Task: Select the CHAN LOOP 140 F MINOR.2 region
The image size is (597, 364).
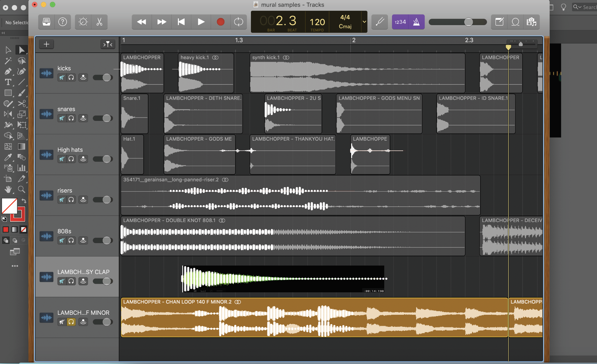Action: (314, 317)
